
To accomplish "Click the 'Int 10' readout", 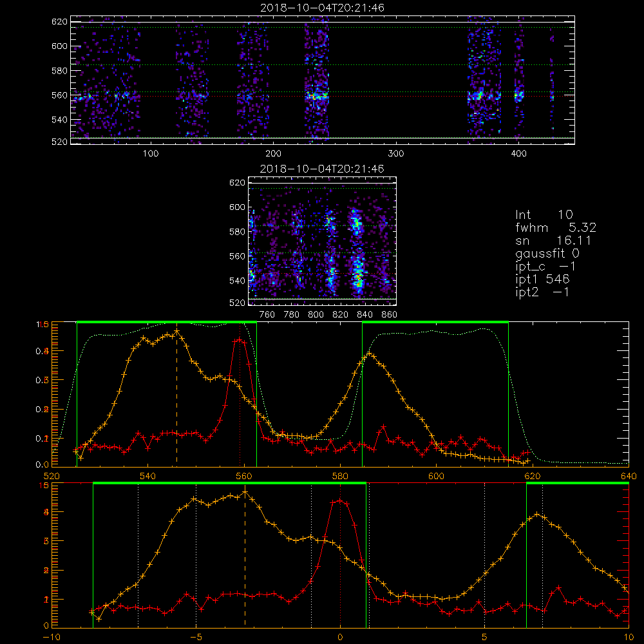I will click(x=544, y=215).
